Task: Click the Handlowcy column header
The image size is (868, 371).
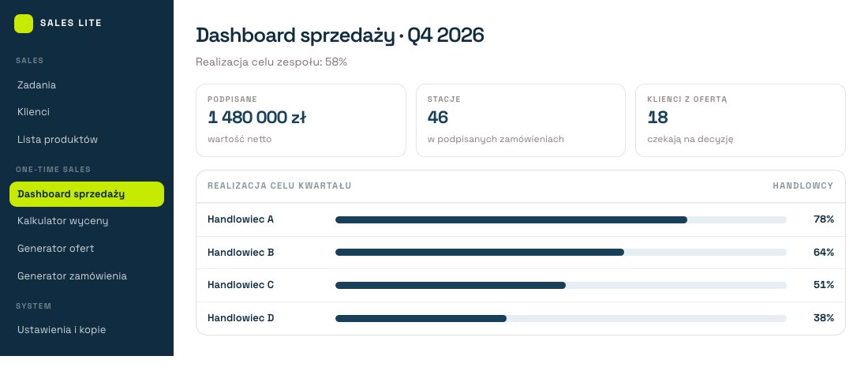Action: [803, 186]
